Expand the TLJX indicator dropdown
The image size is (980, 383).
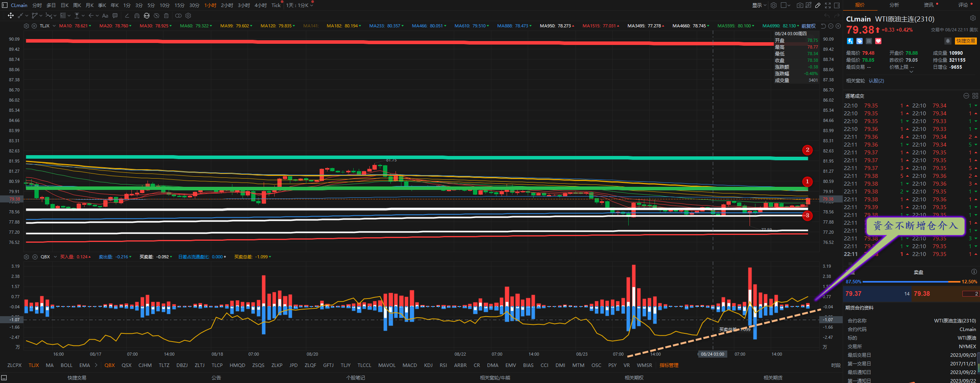point(54,26)
